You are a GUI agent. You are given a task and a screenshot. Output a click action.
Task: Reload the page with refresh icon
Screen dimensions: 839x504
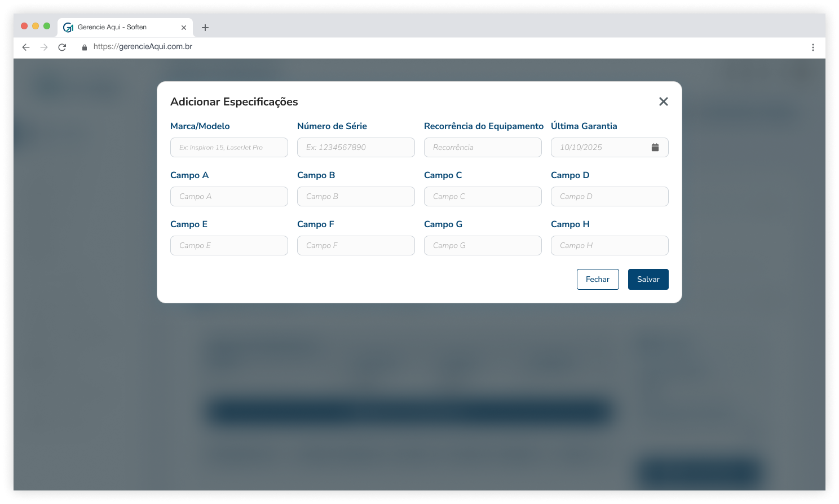tap(62, 47)
